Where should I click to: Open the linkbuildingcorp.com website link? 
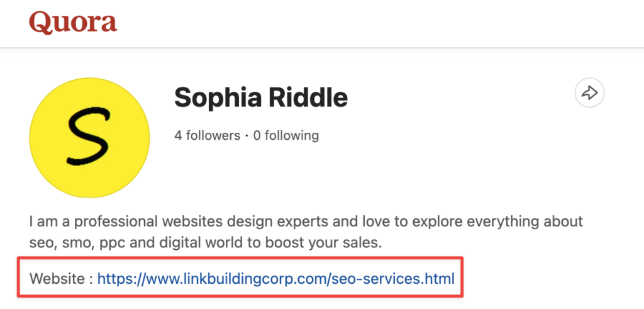pos(275,278)
